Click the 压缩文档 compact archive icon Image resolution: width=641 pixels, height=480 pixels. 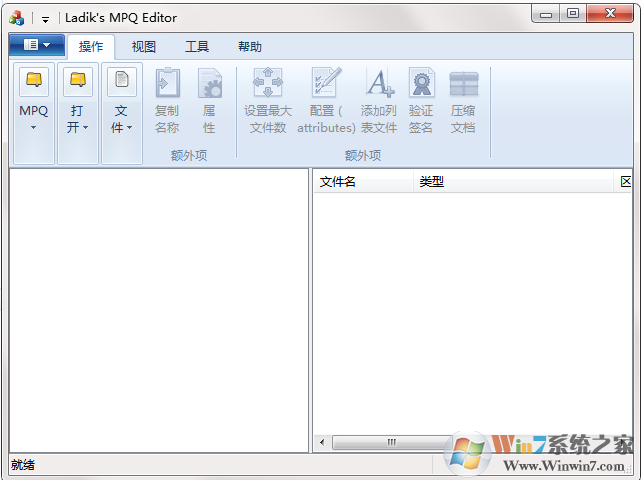(464, 84)
